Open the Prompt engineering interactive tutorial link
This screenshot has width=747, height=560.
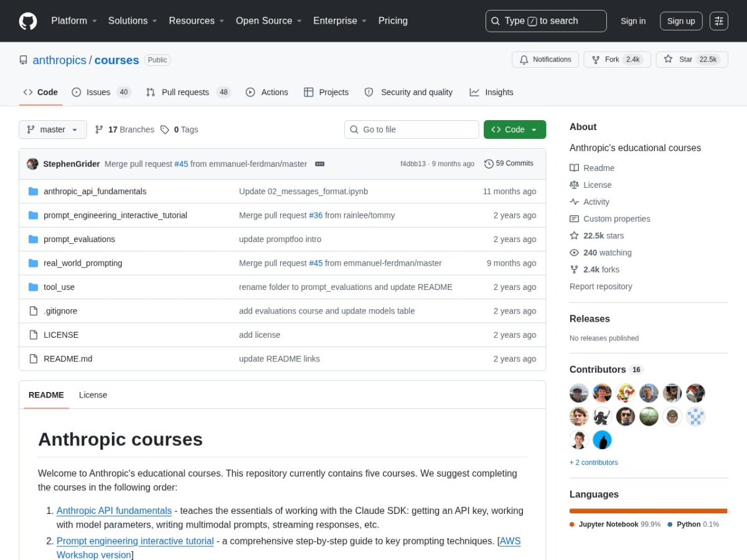click(x=135, y=541)
